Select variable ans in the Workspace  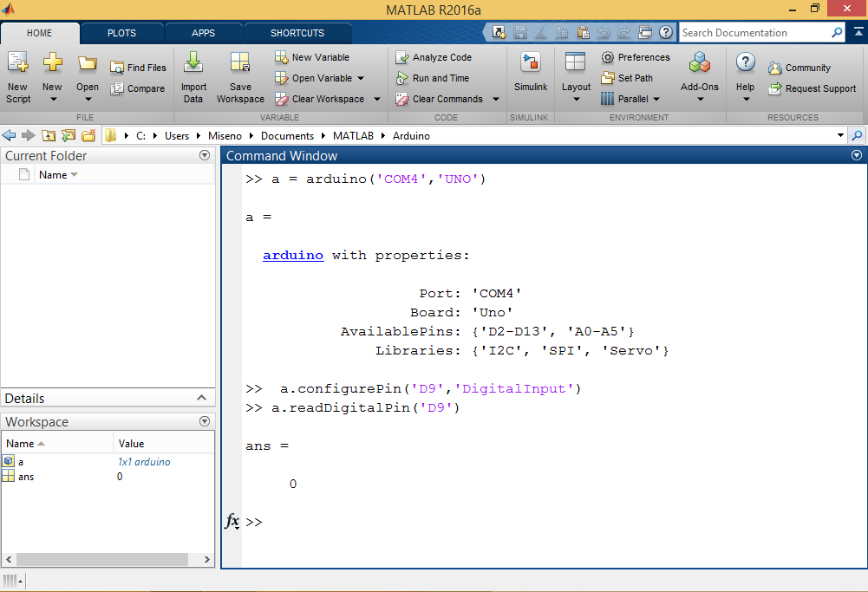click(x=26, y=477)
